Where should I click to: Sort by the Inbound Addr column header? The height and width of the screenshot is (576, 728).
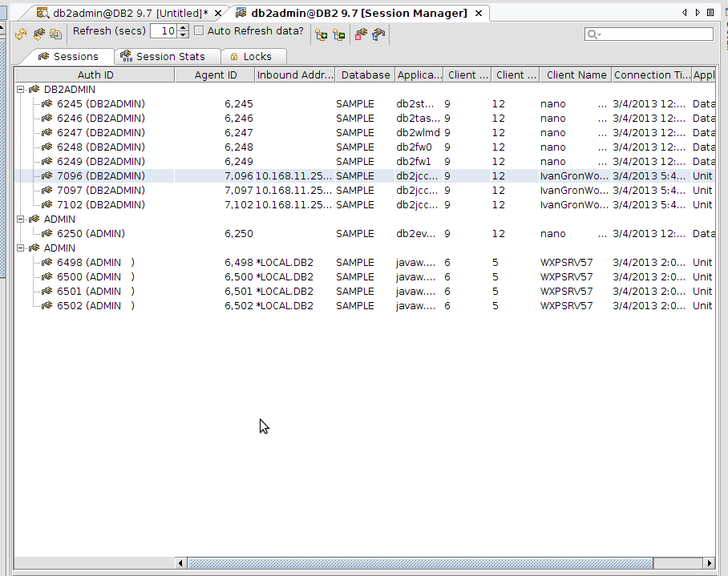tap(295, 75)
